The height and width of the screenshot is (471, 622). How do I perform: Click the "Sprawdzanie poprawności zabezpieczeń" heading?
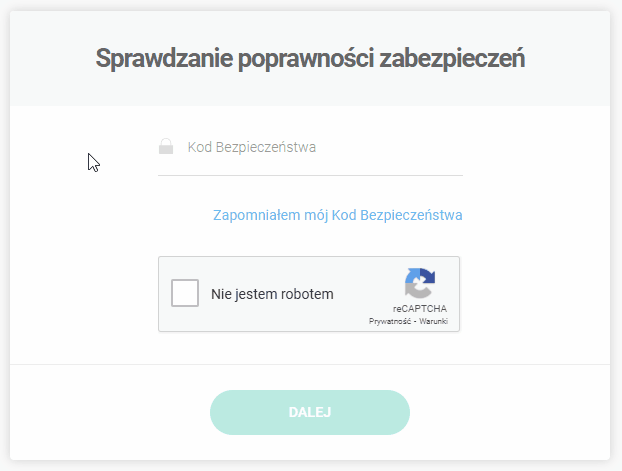310,58
